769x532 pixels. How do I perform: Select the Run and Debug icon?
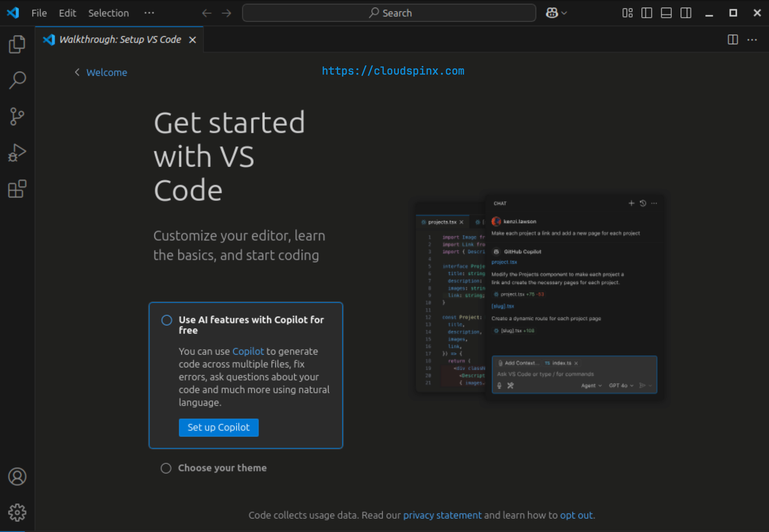pyautogui.click(x=17, y=153)
